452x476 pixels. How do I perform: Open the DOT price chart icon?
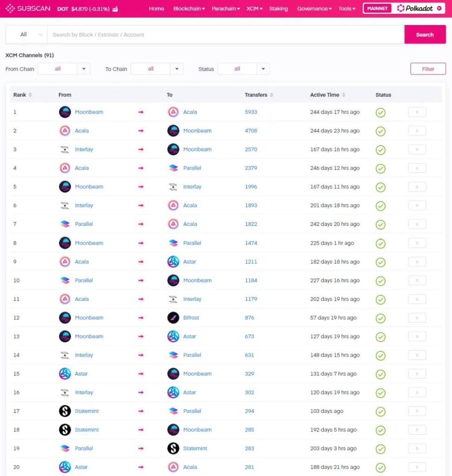tap(115, 9)
